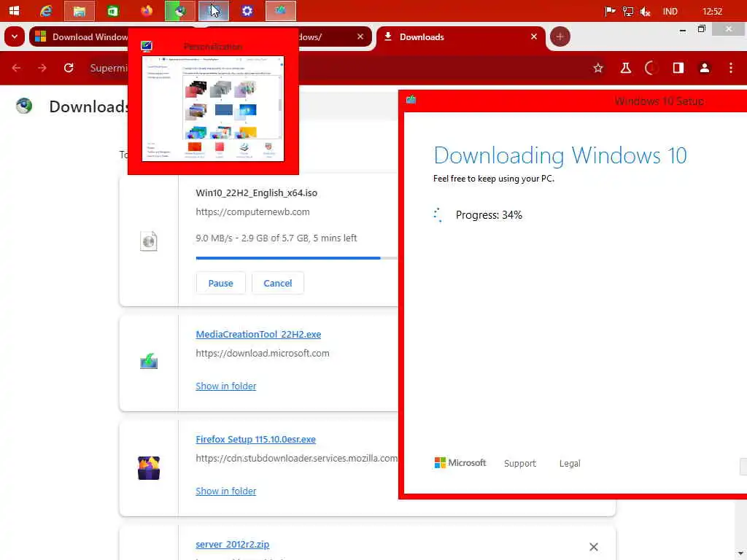
Task: Open the Action Center flag icon
Action: (610, 12)
